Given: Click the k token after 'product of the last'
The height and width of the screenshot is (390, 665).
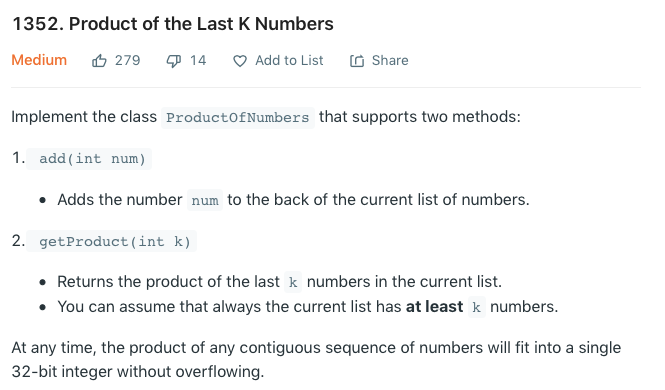Looking at the screenshot, I should 293,282.
